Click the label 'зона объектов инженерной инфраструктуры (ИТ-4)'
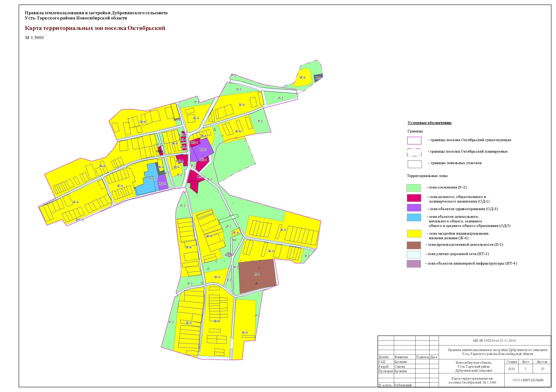Viewport: 556px width, 392px height. 472,264
